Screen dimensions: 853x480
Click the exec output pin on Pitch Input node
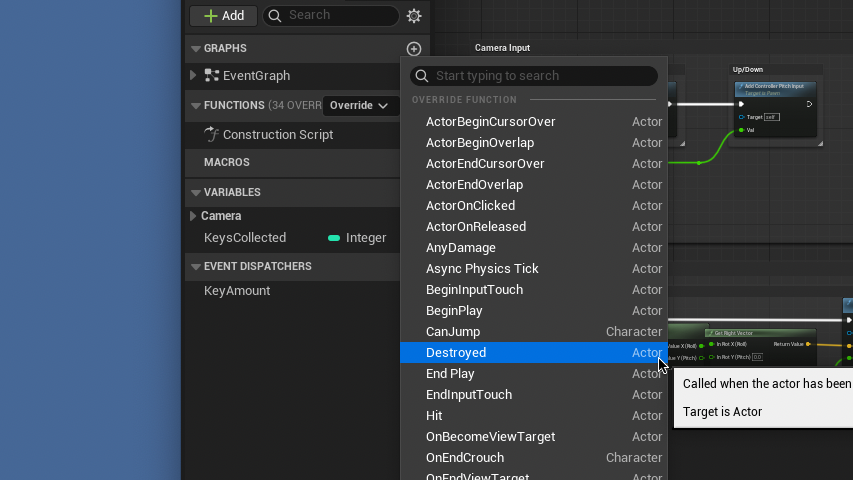(809, 104)
